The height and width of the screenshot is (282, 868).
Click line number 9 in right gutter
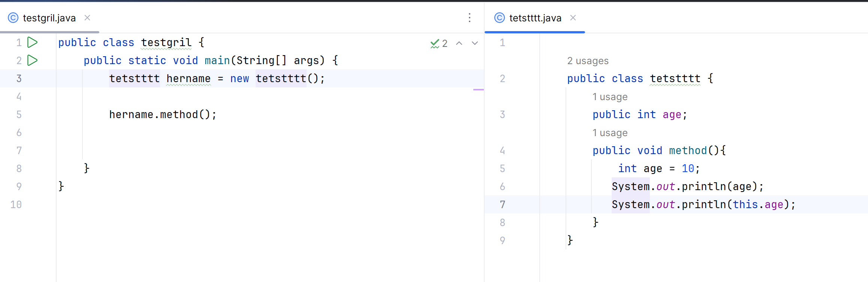502,240
